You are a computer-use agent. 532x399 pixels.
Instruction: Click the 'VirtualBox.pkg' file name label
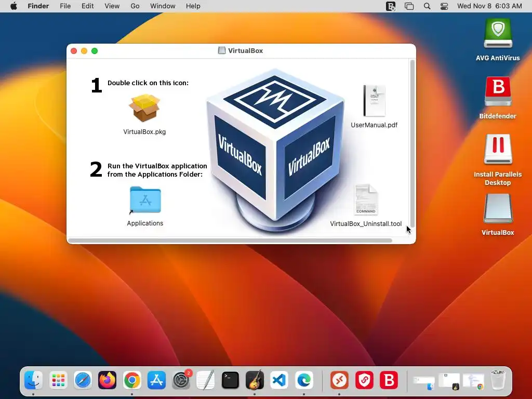click(x=144, y=132)
